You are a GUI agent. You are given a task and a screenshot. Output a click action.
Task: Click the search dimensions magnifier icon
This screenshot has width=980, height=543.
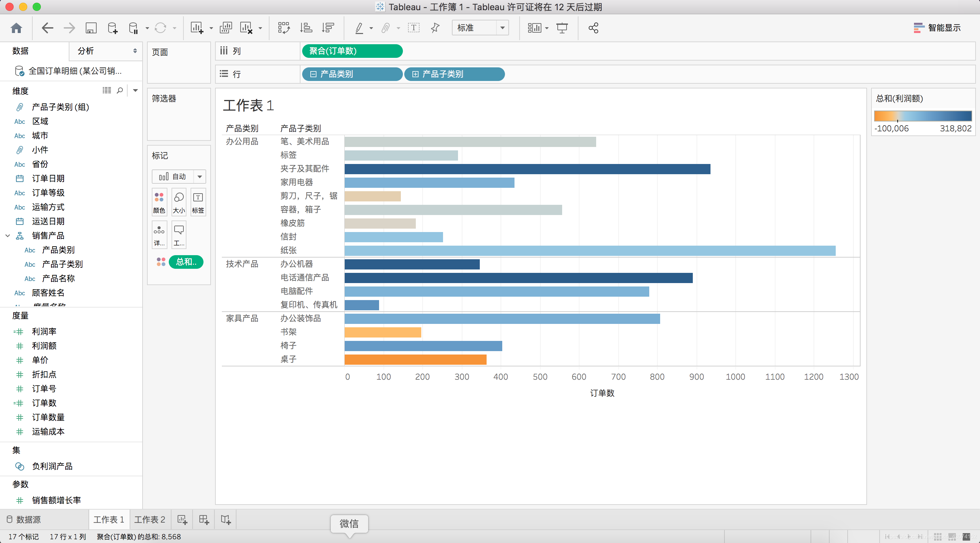pos(120,90)
